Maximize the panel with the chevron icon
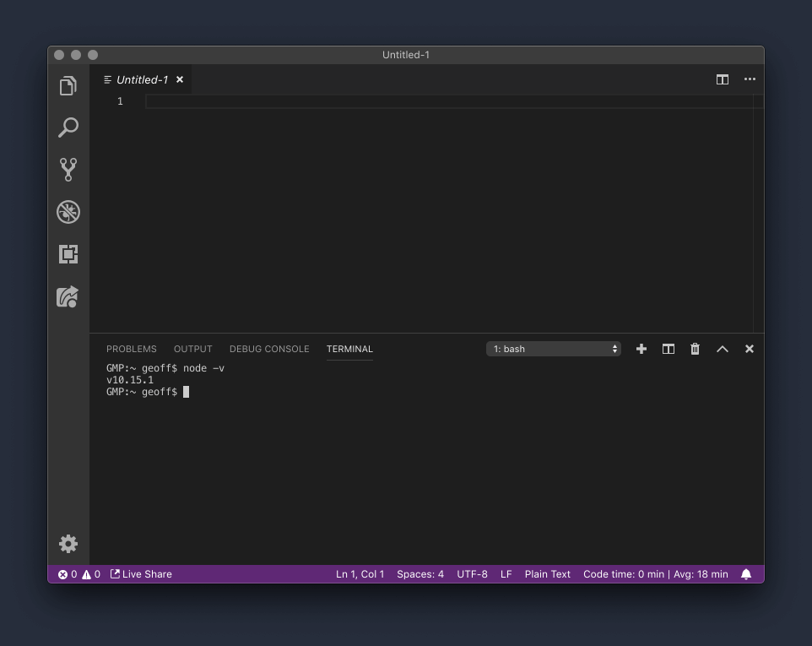812x646 pixels. (x=722, y=349)
